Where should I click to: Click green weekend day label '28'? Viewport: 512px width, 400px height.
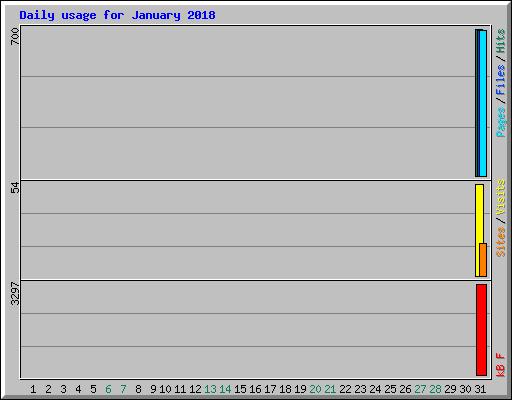[x=435, y=389]
